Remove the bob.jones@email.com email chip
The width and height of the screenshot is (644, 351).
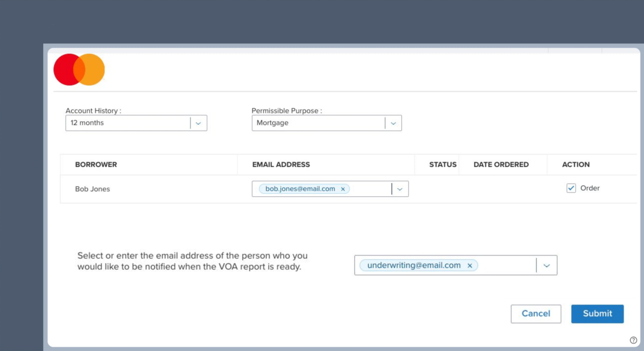pos(343,189)
